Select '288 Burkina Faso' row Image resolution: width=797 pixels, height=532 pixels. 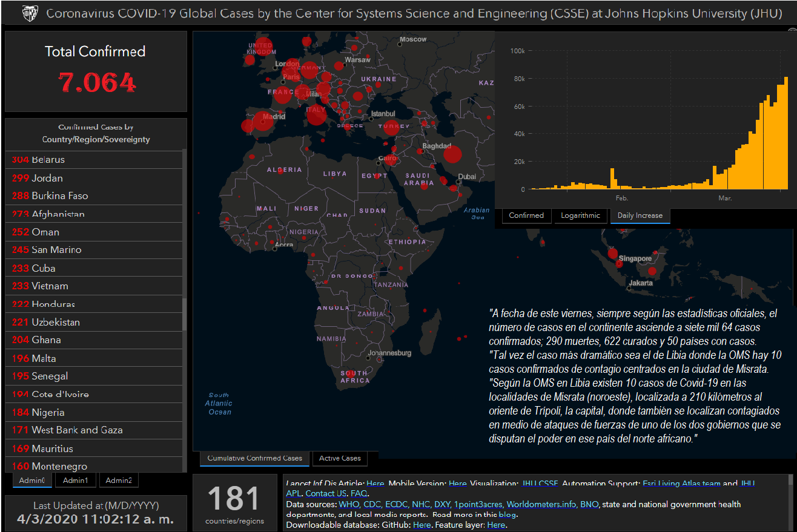click(x=94, y=196)
